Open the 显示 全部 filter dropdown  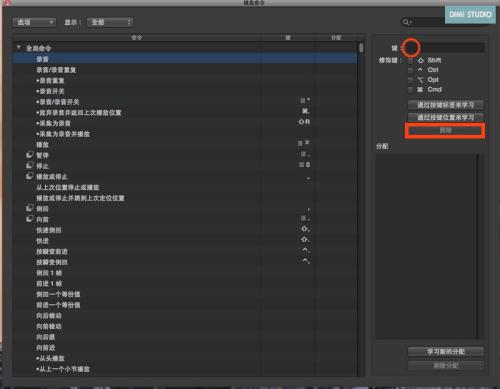click(x=110, y=22)
